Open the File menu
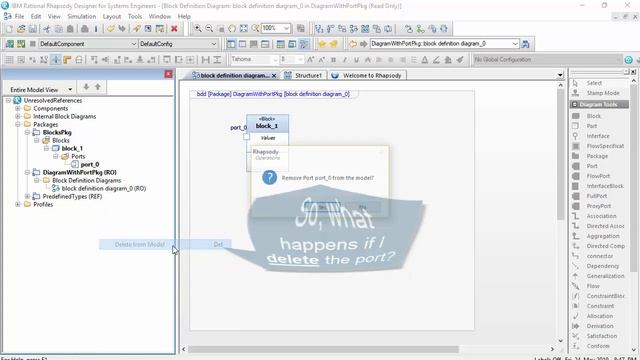Screen dimensions: 640x360 pyautogui.click(x=19, y=17)
